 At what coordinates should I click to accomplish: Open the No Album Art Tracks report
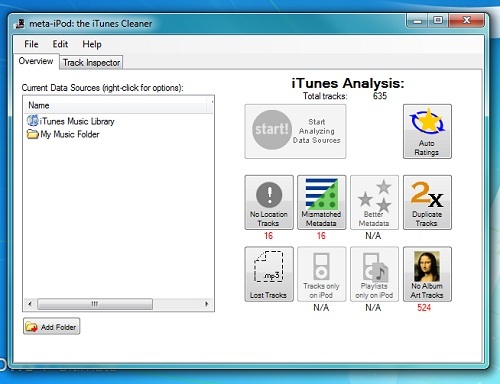click(427, 274)
